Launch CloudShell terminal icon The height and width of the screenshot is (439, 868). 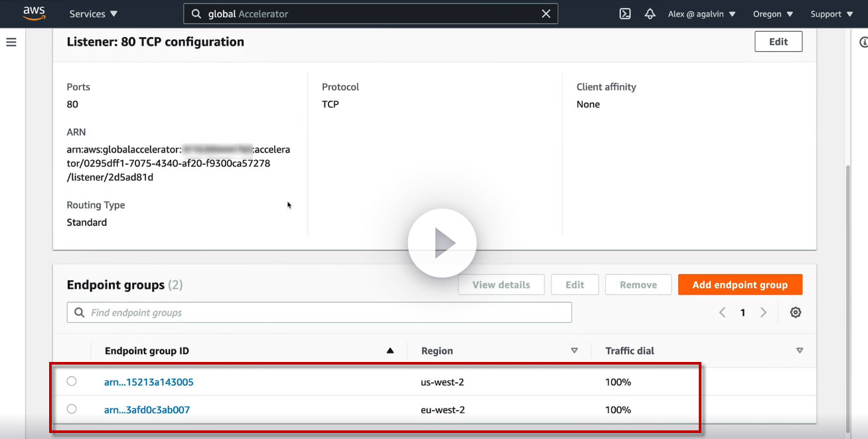(625, 14)
